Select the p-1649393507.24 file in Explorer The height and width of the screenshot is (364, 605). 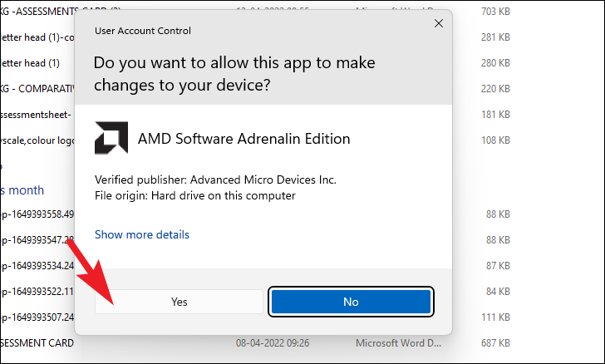click(37, 317)
